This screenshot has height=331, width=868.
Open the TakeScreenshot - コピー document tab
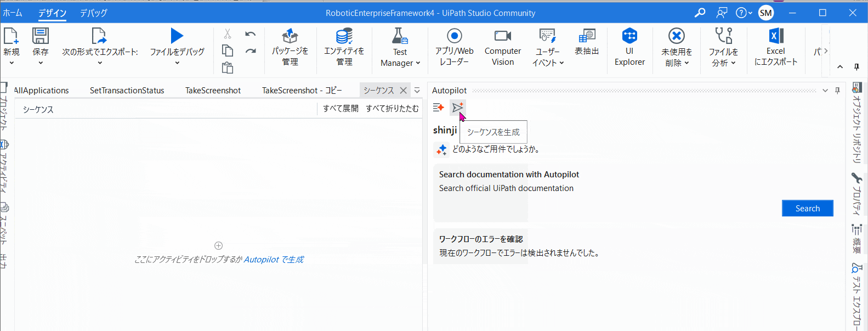tap(302, 91)
